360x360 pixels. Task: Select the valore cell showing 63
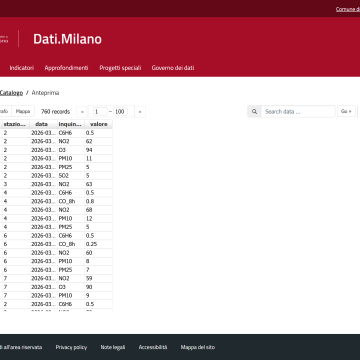[x=98, y=184]
